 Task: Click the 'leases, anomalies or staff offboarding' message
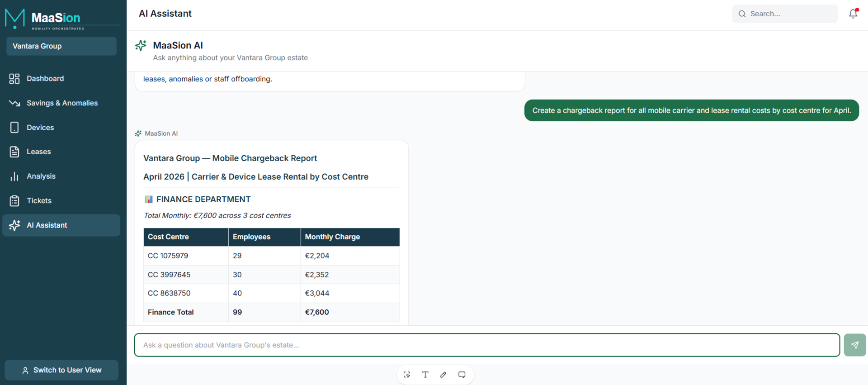[208, 79]
